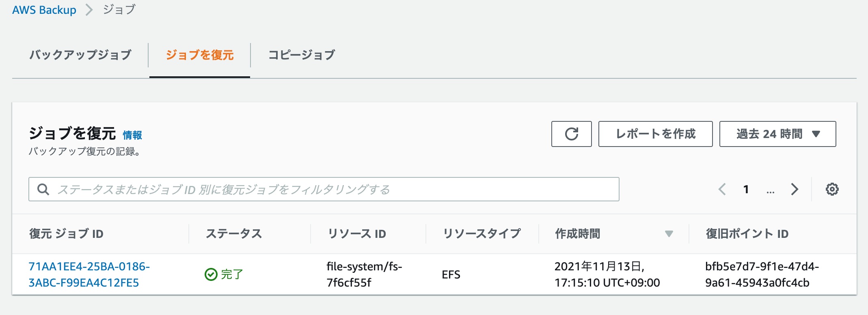
Task: Navigate to AWS Backup via breadcrumb
Action: pyautogui.click(x=44, y=9)
